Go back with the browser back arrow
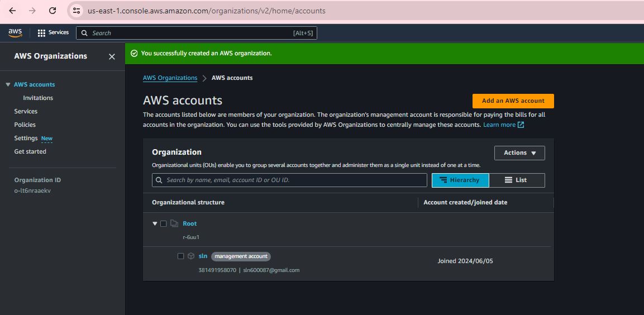The height and width of the screenshot is (315, 644). pos(12,11)
